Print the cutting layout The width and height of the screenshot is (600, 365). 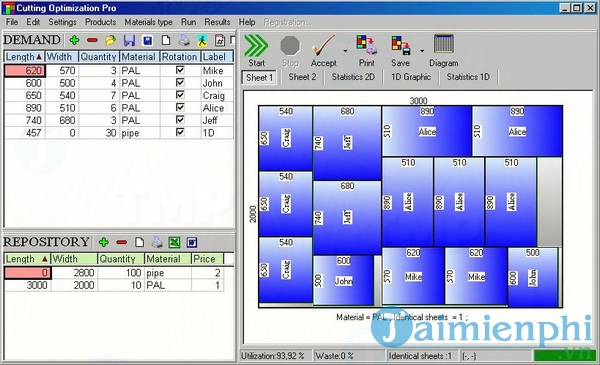(x=367, y=51)
